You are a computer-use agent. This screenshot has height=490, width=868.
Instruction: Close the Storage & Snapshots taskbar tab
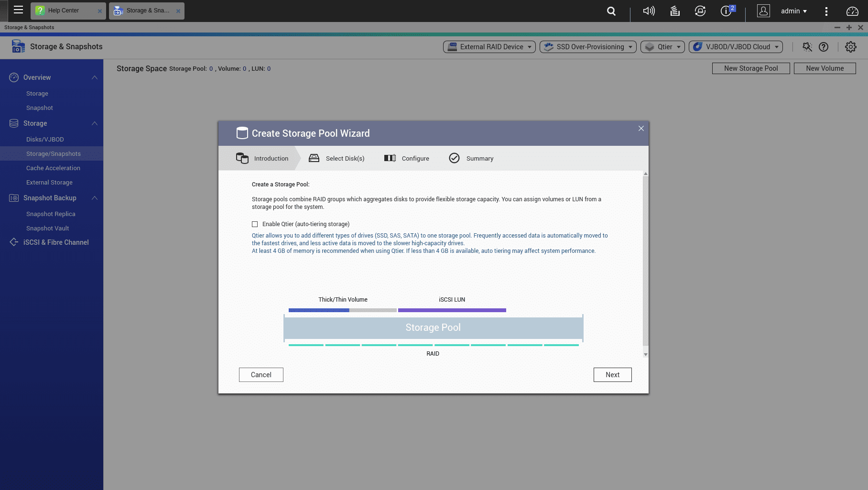point(178,11)
